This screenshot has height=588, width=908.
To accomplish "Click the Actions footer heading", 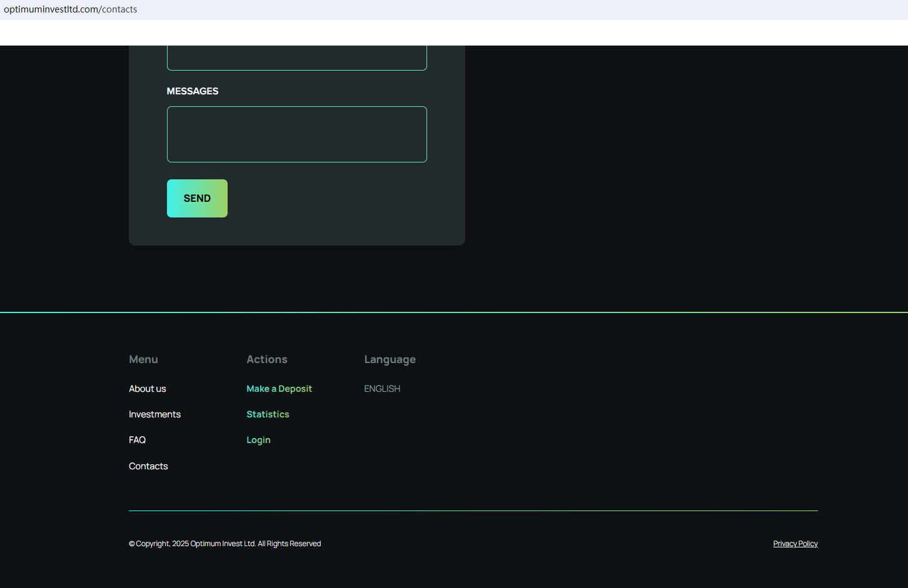I will [x=267, y=359].
